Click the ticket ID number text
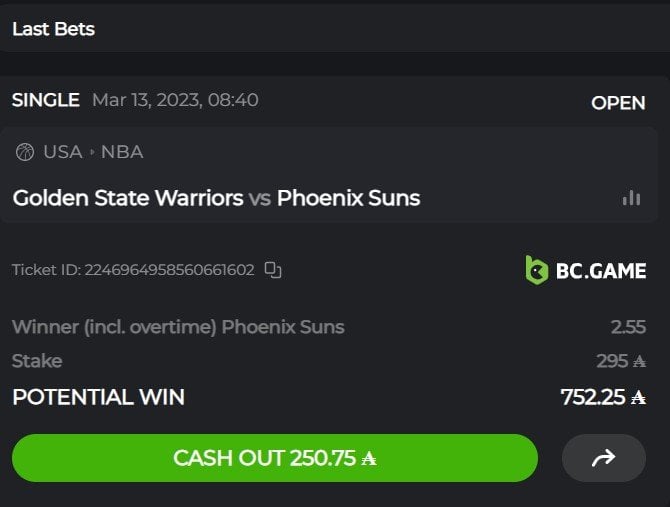This screenshot has width=670, height=507. point(169,269)
